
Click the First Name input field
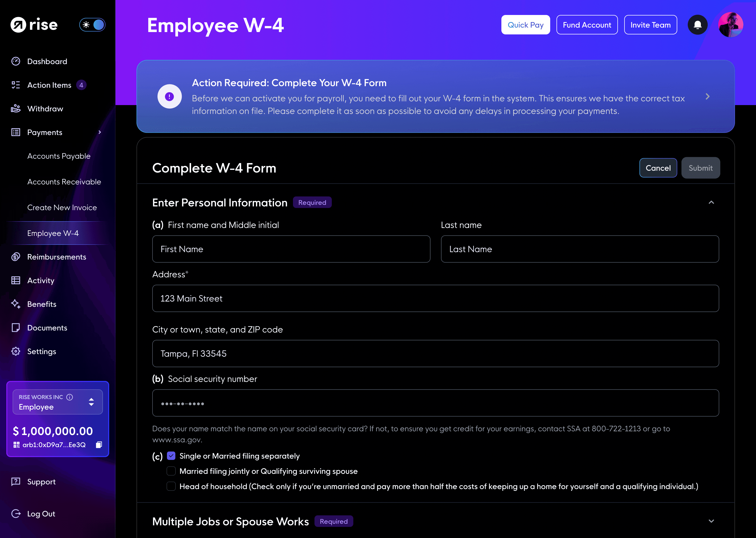(x=291, y=249)
